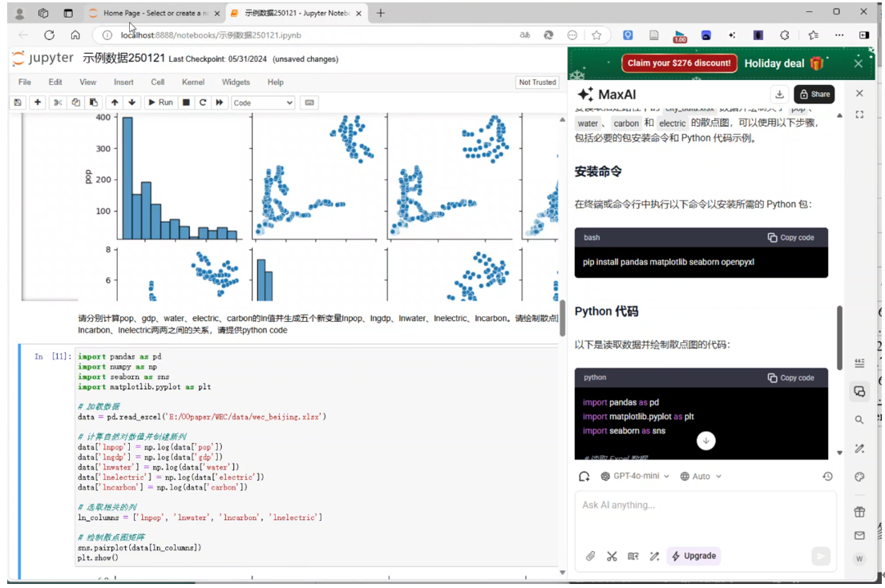
Task: Run the current cell with Run button
Action: click(160, 103)
